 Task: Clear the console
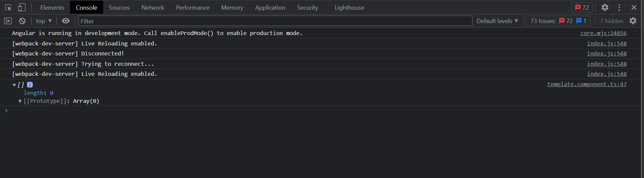tap(22, 21)
